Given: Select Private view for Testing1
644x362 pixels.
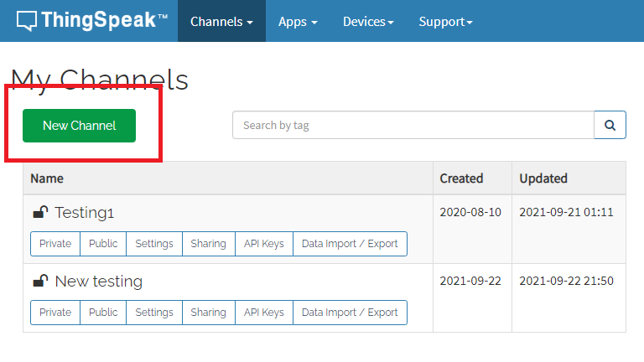Looking at the screenshot, I should coord(55,244).
